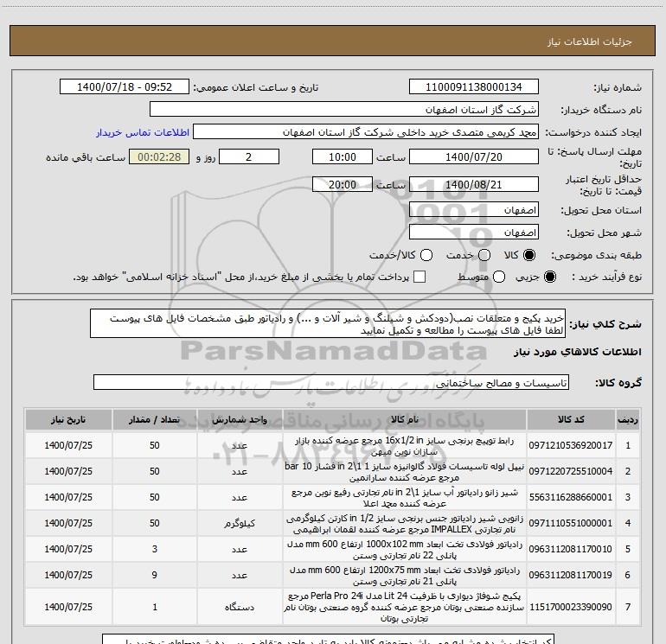Select the جزیی purchase type radio
Screen dimensions: 666x644
click(x=549, y=277)
